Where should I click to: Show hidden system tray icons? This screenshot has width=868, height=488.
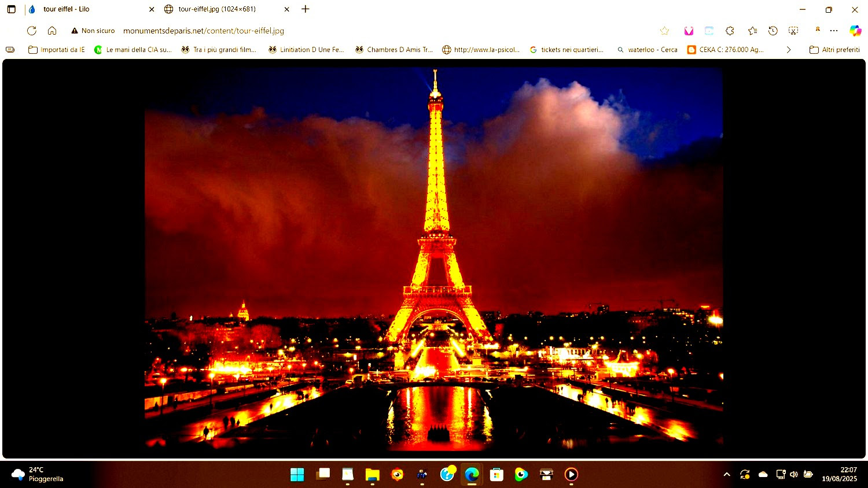pyautogui.click(x=727, y=474)
